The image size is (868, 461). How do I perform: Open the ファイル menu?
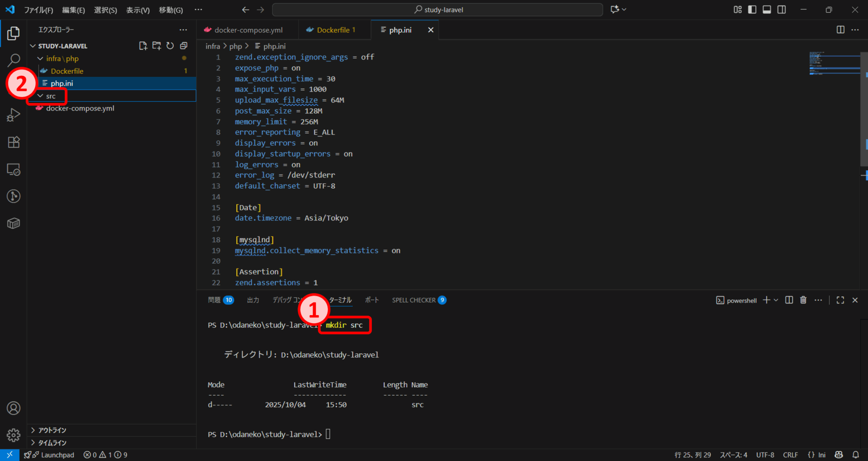(38, 9)
